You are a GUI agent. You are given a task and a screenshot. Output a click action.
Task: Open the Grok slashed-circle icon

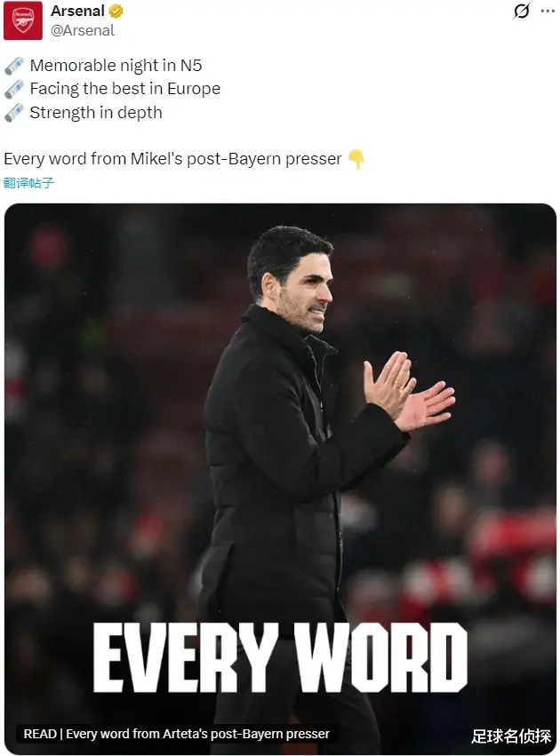(x=522, y=11)
